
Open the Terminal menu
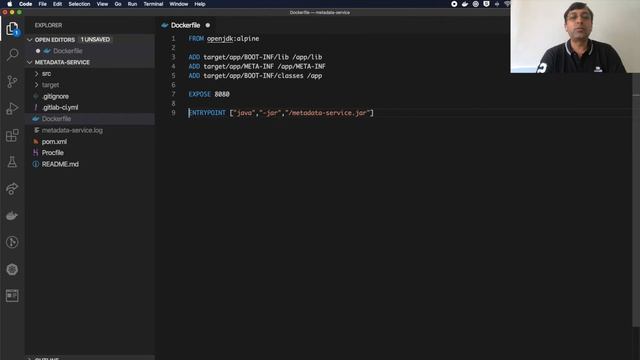[153, 4]
